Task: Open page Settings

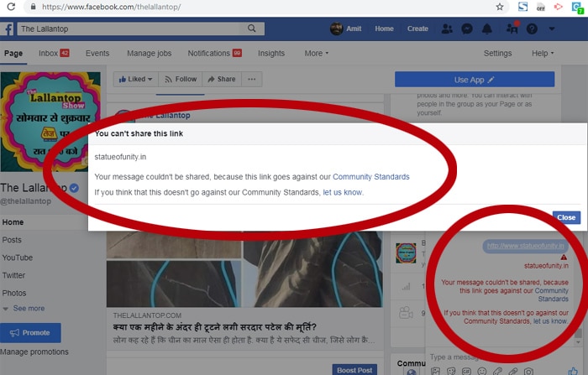Action: pos(497,53)
